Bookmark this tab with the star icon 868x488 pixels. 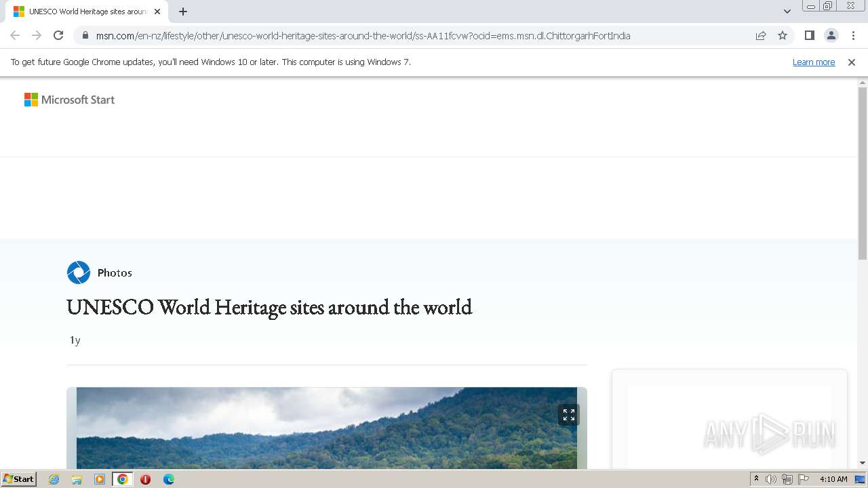point(783,35)
